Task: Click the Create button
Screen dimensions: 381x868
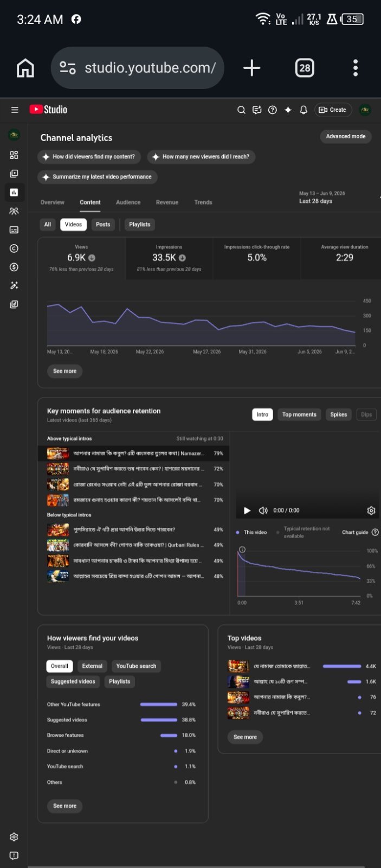Action: [333, 110]
